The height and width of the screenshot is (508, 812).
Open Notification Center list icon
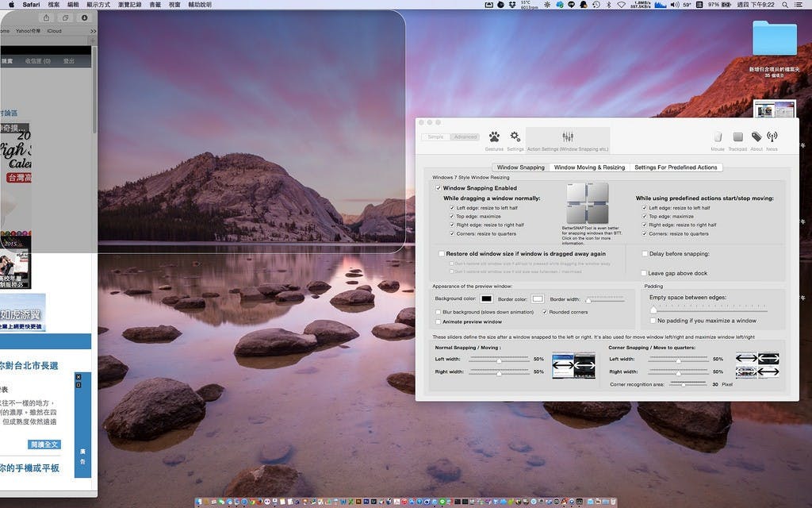800,5
